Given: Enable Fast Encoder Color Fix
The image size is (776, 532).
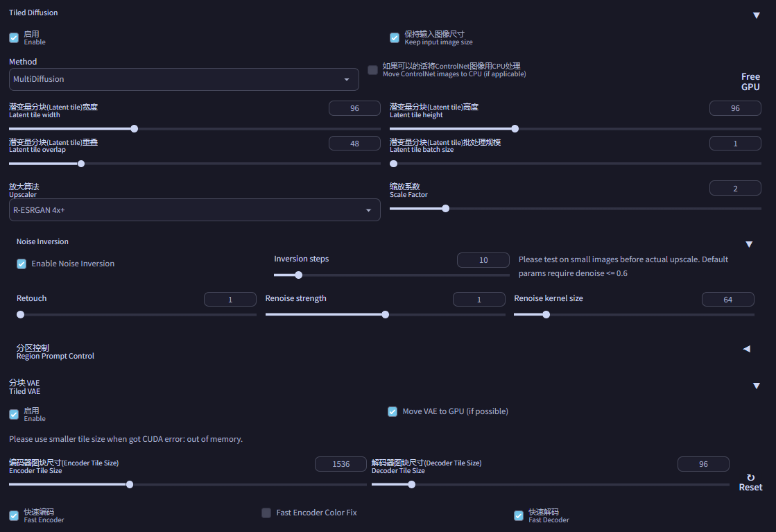Looking at the screenshot, I should [266, 512].
